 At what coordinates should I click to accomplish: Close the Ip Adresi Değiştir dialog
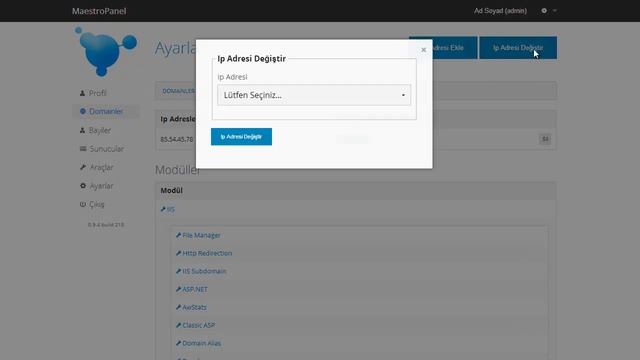423,50
